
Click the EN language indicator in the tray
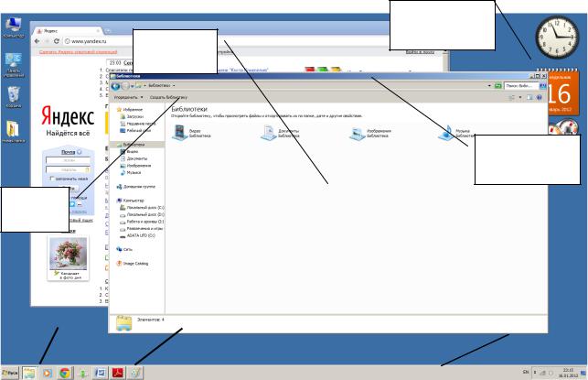pyautogui.click(x=526, y=372)
